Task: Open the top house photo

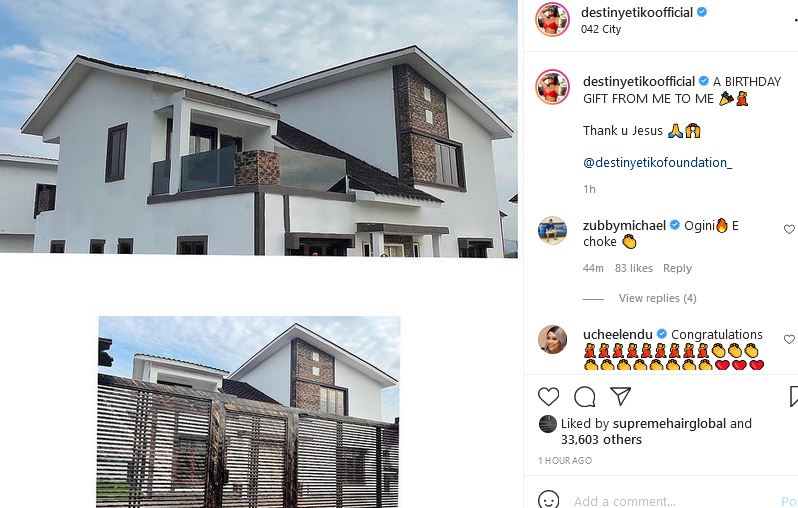Action: pyautogui.click(x=259, y=127)
